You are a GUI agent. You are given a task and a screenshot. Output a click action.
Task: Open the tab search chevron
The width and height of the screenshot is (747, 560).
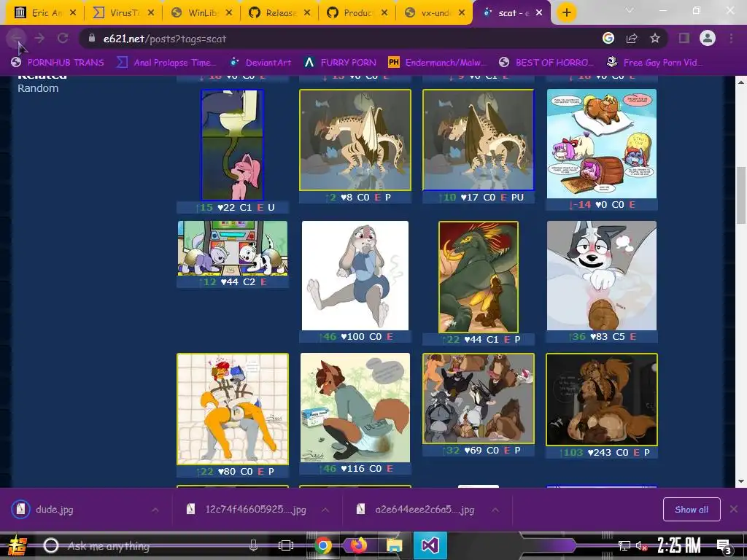[x=630, y=10]
